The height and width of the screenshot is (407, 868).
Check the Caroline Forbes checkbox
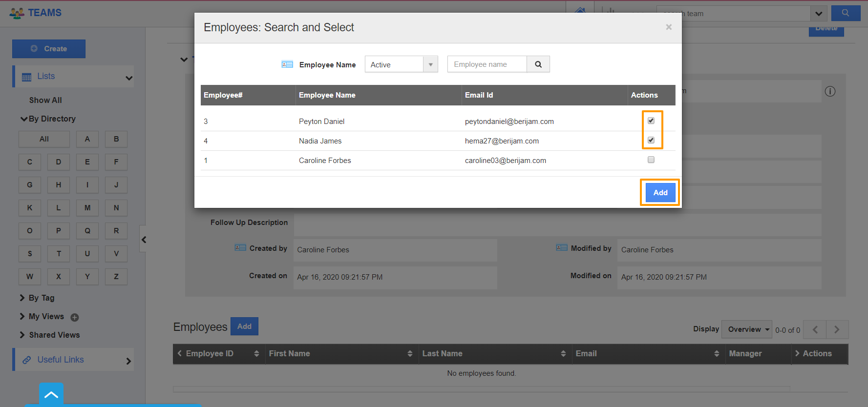(x=651, y=160)
